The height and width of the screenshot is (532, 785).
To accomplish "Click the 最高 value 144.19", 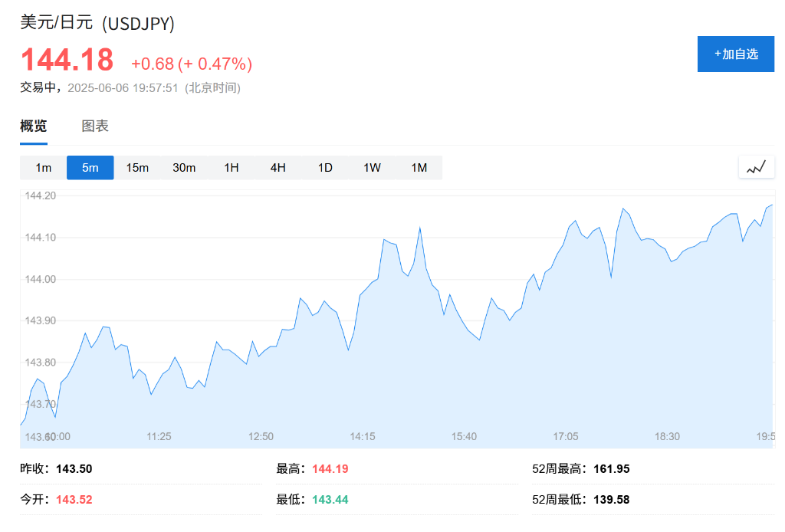I will pos(330,469).
